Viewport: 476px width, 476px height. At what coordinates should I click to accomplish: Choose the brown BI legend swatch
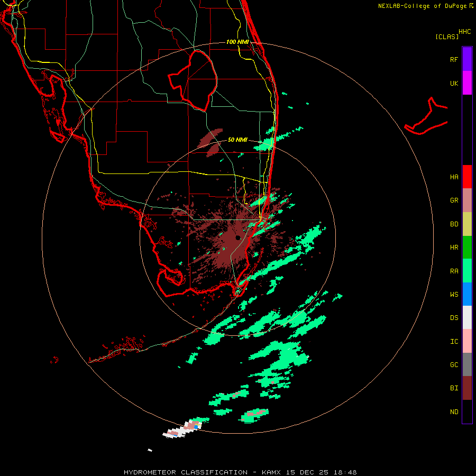pos(467,388)
